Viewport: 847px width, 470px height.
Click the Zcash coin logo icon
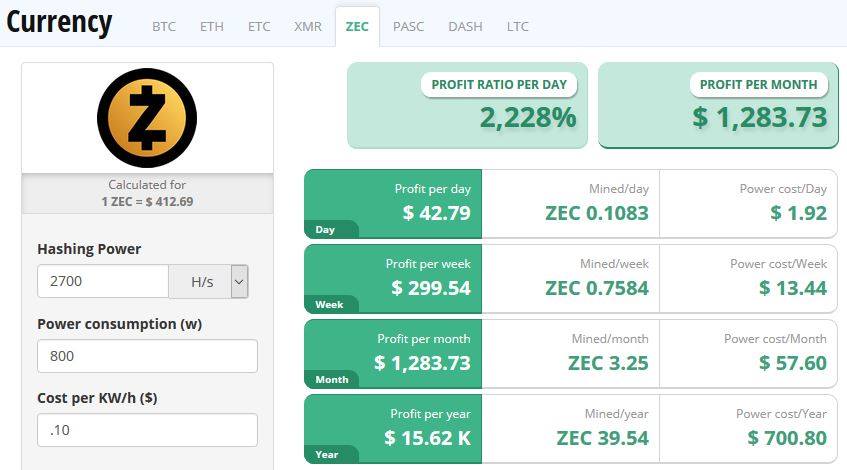pos(147,118)
